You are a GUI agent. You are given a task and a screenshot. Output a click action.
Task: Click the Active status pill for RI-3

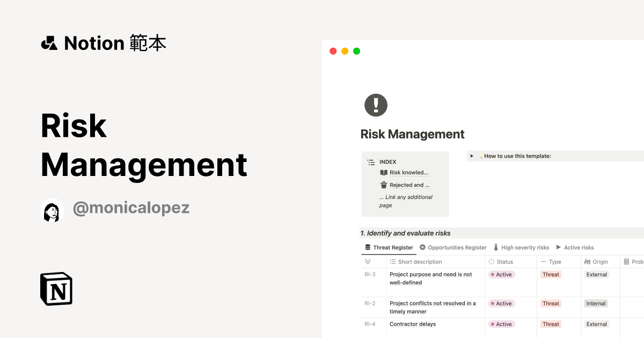(x=501, y=274)
